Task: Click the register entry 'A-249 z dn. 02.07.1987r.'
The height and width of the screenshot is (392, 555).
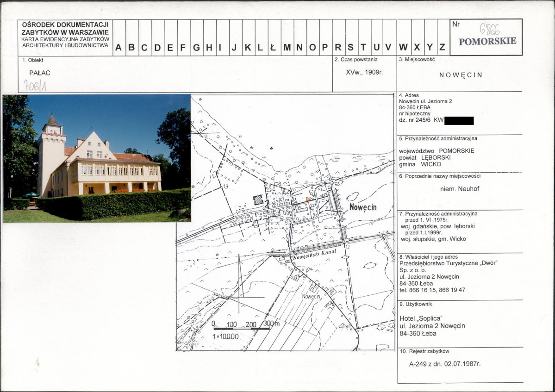Action: pyautogui.click(x=444, y=364)
